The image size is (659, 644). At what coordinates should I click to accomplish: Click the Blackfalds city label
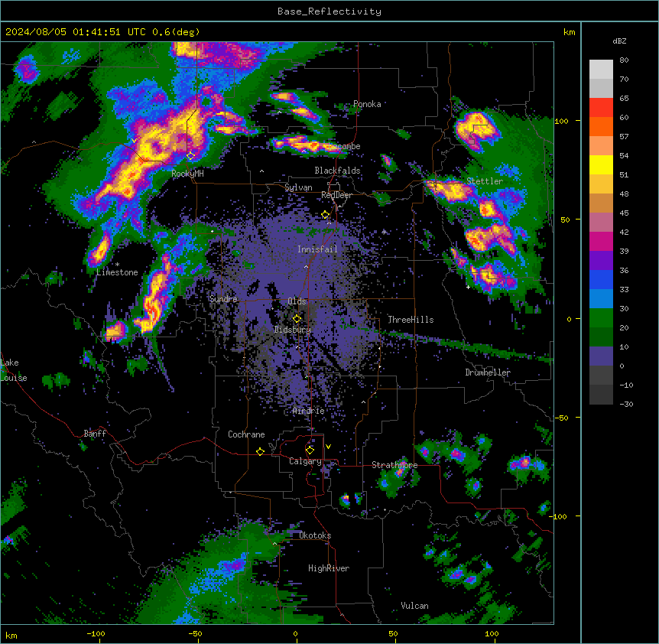pos(337,171)
